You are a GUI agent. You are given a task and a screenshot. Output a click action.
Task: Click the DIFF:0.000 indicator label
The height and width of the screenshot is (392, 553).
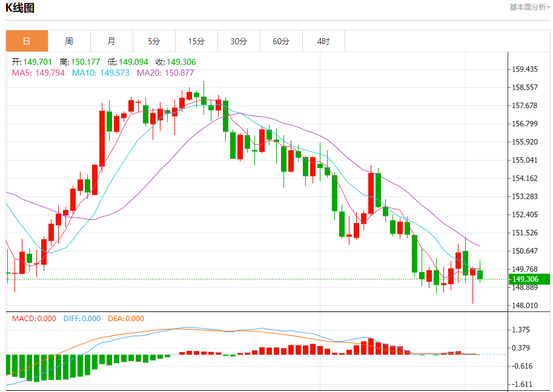pos(82,319)
